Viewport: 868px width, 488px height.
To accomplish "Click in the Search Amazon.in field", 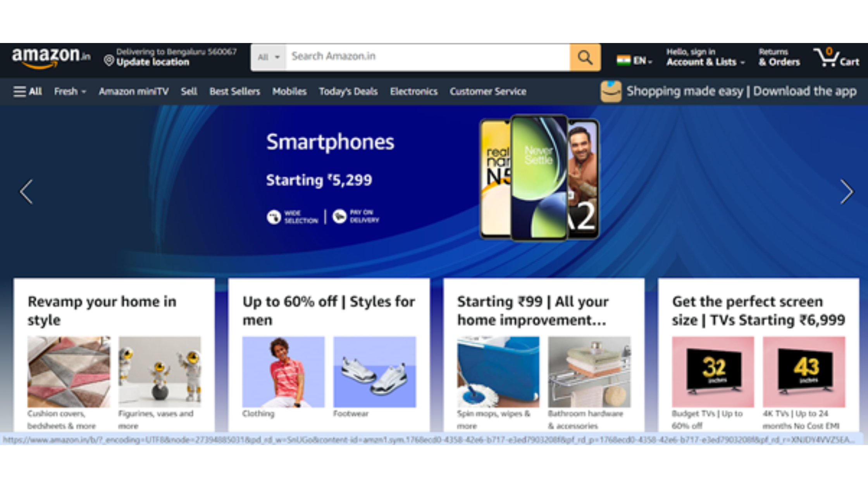I will click(x=428, y=57).
